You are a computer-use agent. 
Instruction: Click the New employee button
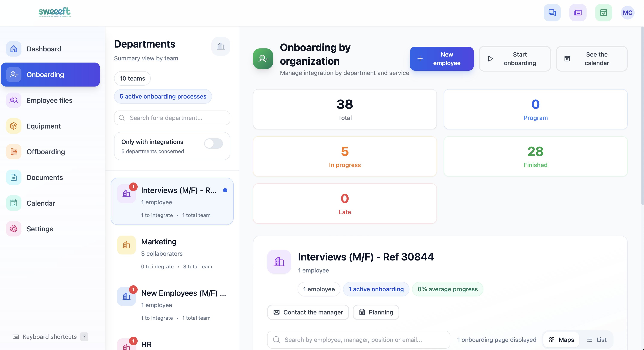(x=441, y=58)
